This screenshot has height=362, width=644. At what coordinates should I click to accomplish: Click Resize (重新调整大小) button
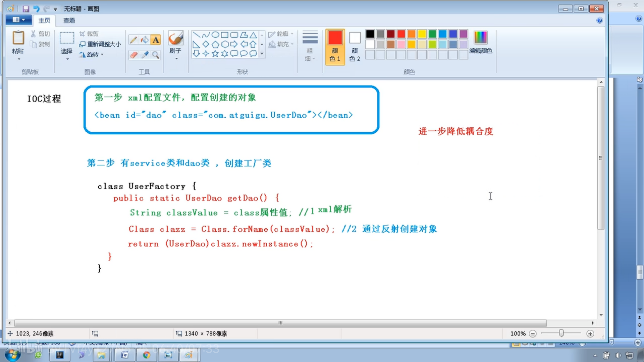100,44
